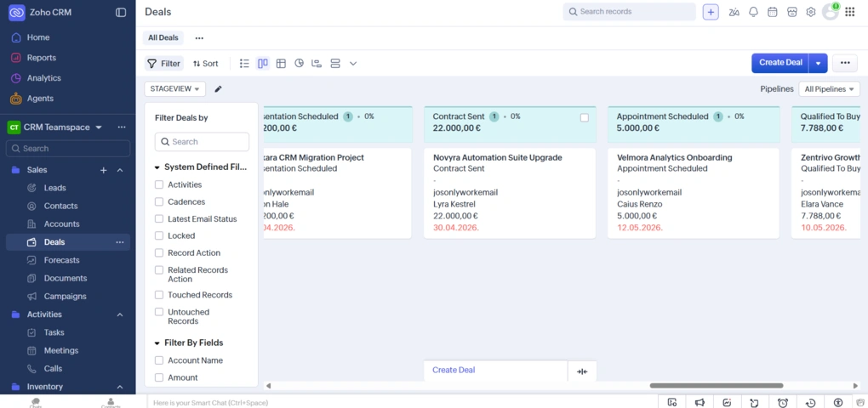Click the quick create plus button
Viewport: 868px width, 408px height.
pyautogui.click(x=711, y=12)
